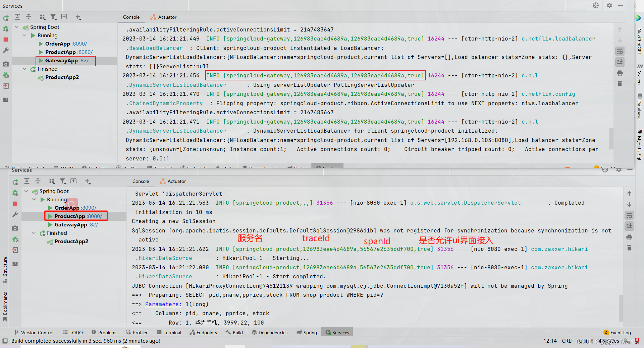
Task: Collapse the Spring Boot node in lower tree
Action: tap(26, 191)
